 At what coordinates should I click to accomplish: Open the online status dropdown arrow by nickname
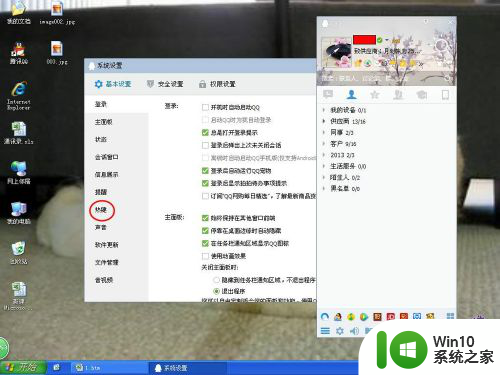tap(387, 40)
